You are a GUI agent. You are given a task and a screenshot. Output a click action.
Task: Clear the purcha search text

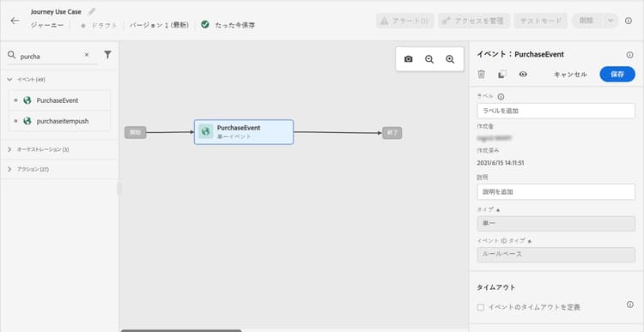(x=87, y=55)
